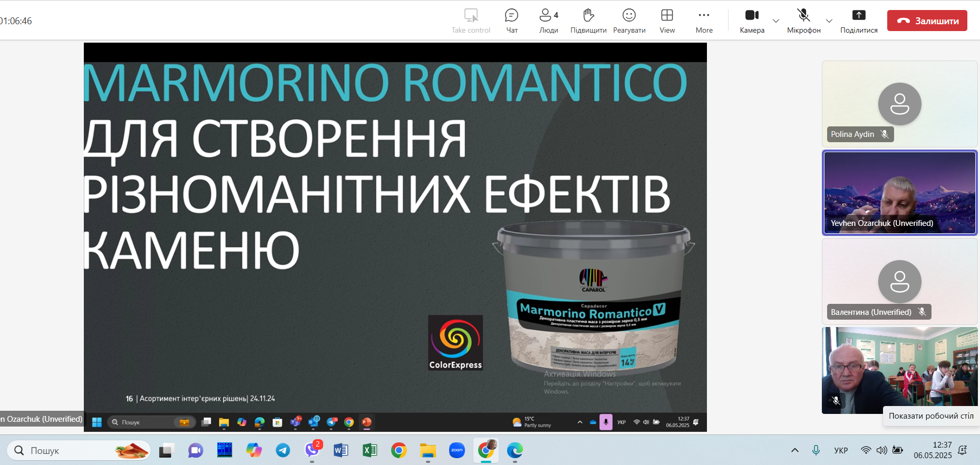Viewport: 980px width, 465px height.
Task: Open Task View from the taskbar
Action: tap(167, 450)
